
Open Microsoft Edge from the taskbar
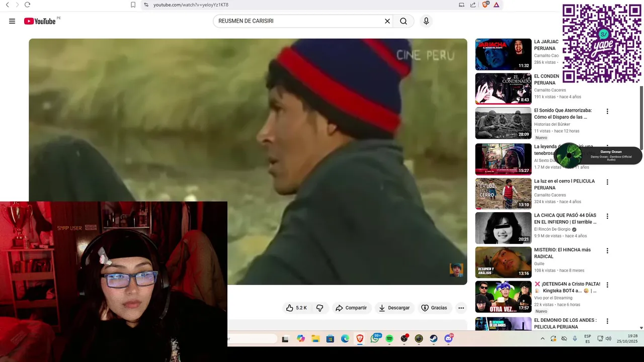[x=345, y=339]
